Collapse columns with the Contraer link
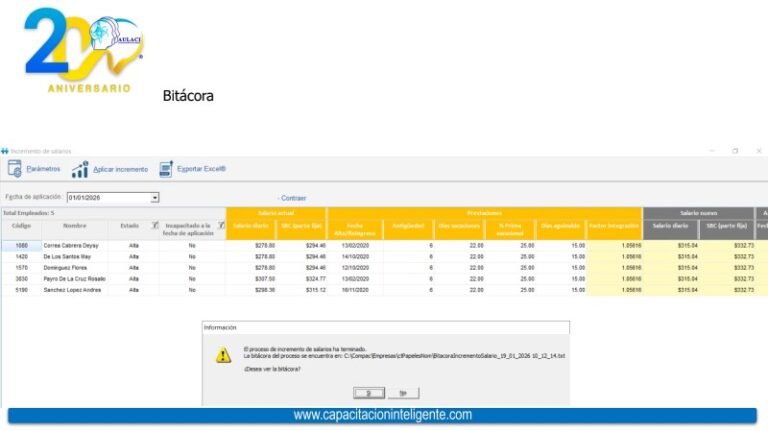Image resolution: width=768 pixels, height=431 pixels. 292,198
